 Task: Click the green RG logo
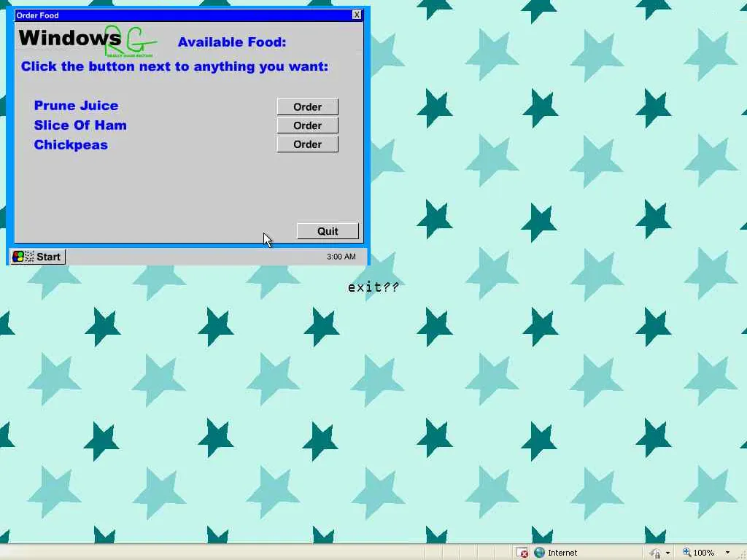[130, 42]
